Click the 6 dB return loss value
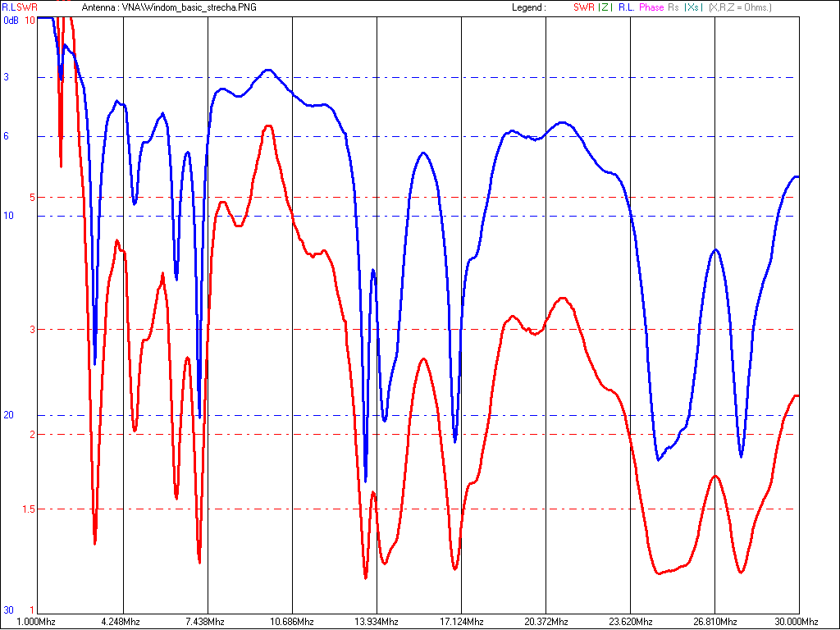 point(7,136)
